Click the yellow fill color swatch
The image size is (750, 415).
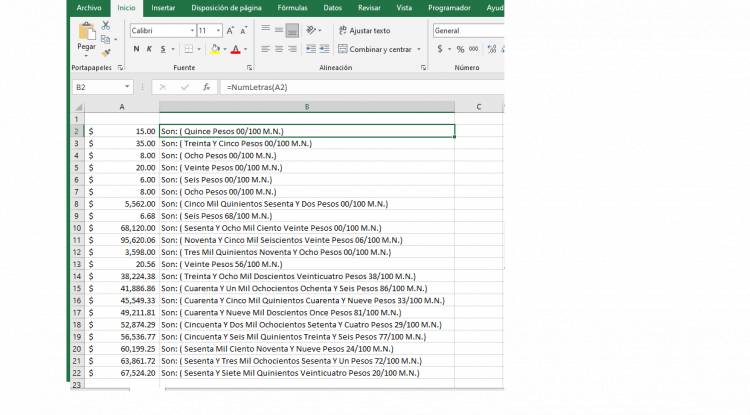[x=212, y=49]
